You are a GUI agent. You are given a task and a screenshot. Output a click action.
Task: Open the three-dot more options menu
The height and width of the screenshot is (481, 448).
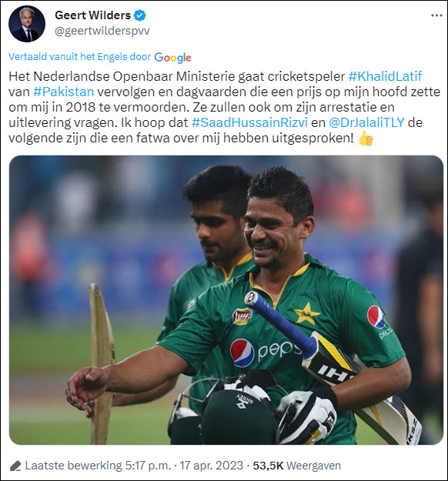click(x=436, y=15)
